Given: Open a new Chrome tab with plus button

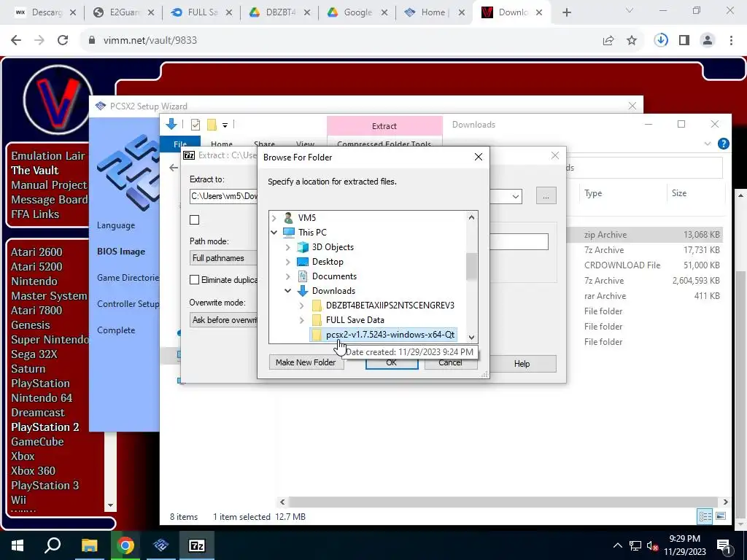Looking at the screenshot, I should coord(566,13).
